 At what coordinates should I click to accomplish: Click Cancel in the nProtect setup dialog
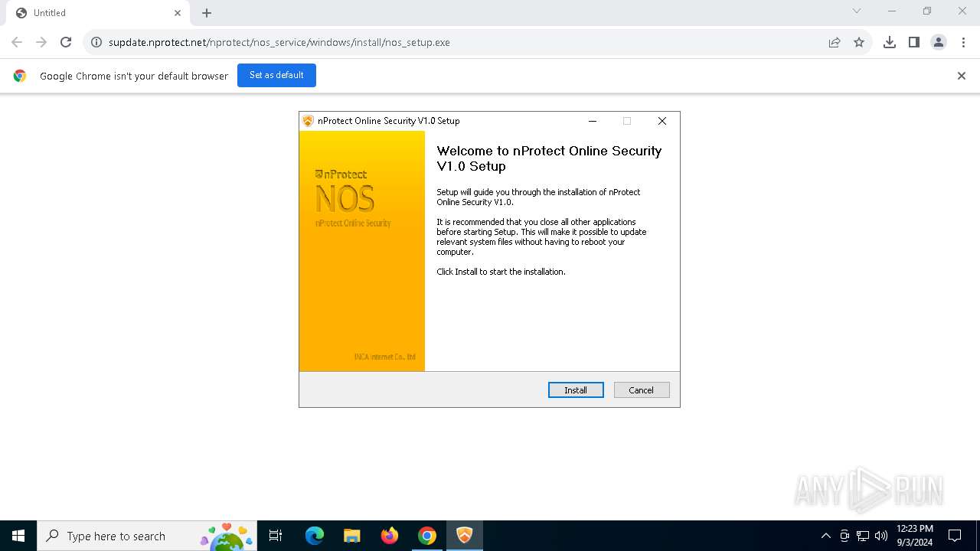point(642,390)
